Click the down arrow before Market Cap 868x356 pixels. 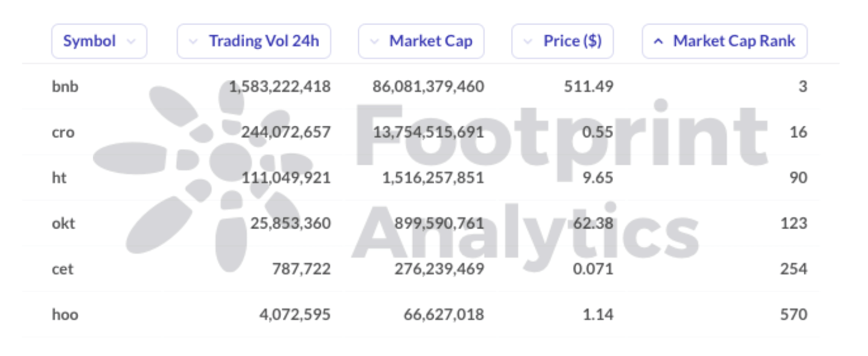[x=374, y=42]
